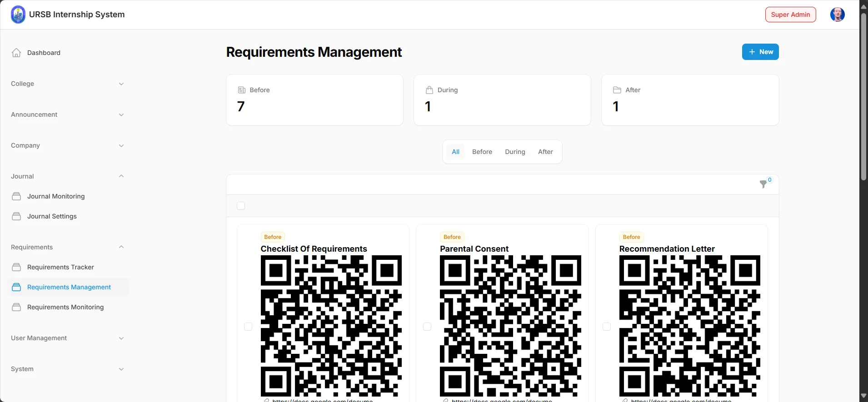Click the Dashboard home icon
868x402 pixels.
(x=16, y=53)
